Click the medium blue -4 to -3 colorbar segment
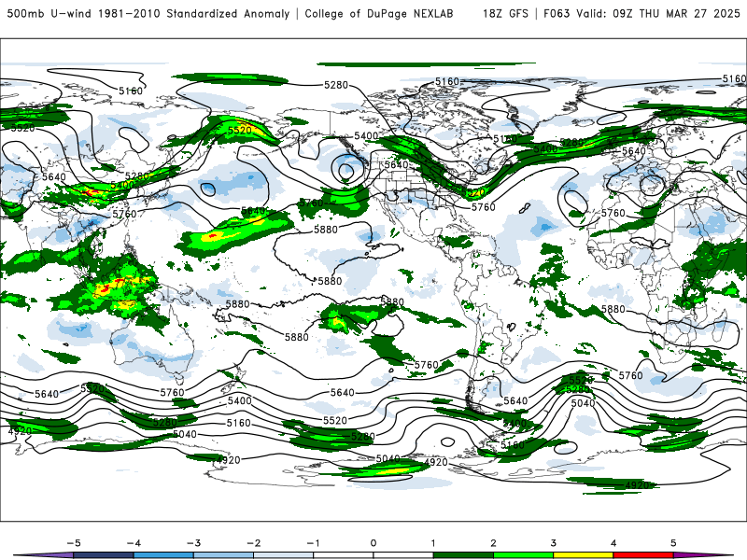Screen dimensions: 747x560 tap(163, 555)
